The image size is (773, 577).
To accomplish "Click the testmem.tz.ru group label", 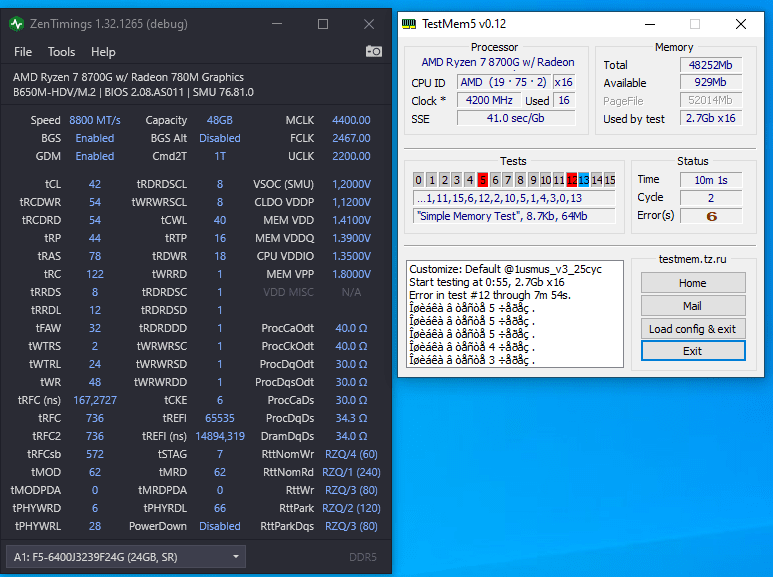I will 693,259.
